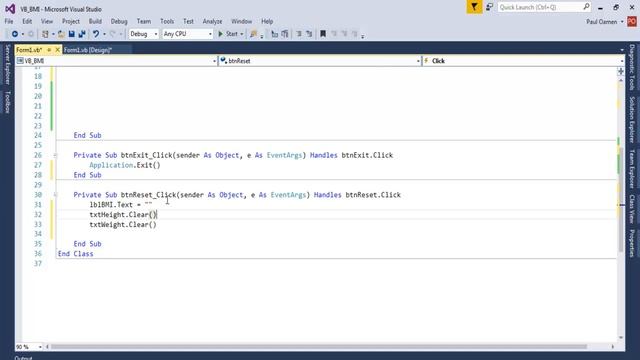Click the Open File folder icon

point(61,34)
